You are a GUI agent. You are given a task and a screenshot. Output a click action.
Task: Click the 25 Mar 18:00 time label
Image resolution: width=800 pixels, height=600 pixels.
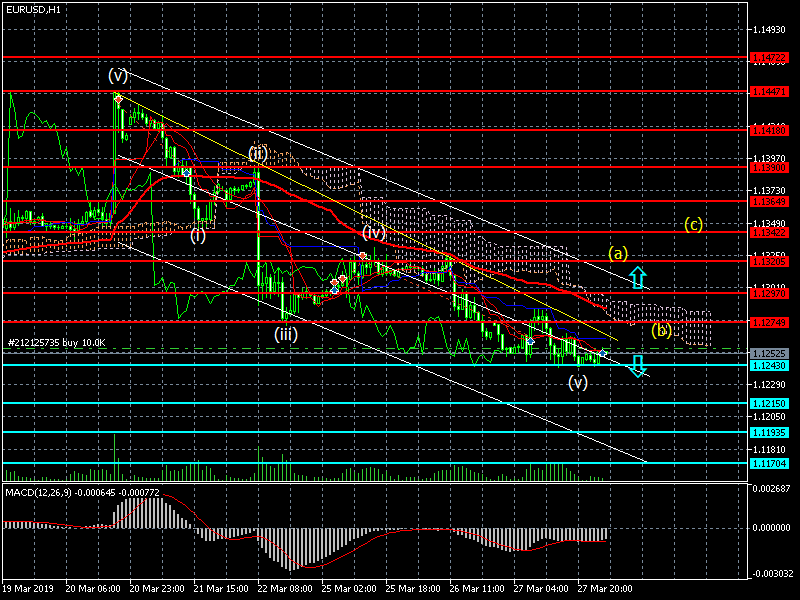click(413, 589)
